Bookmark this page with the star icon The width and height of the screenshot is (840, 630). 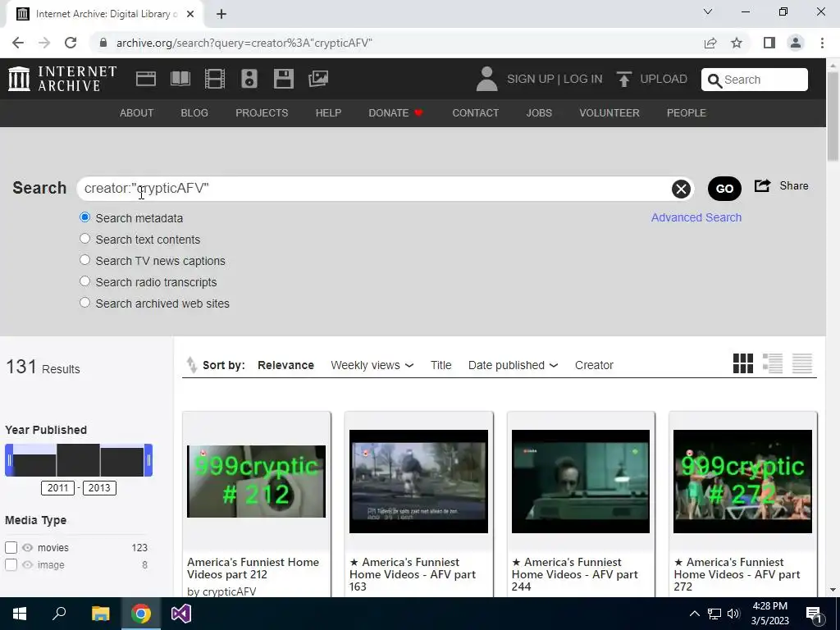tap(737, 43)
